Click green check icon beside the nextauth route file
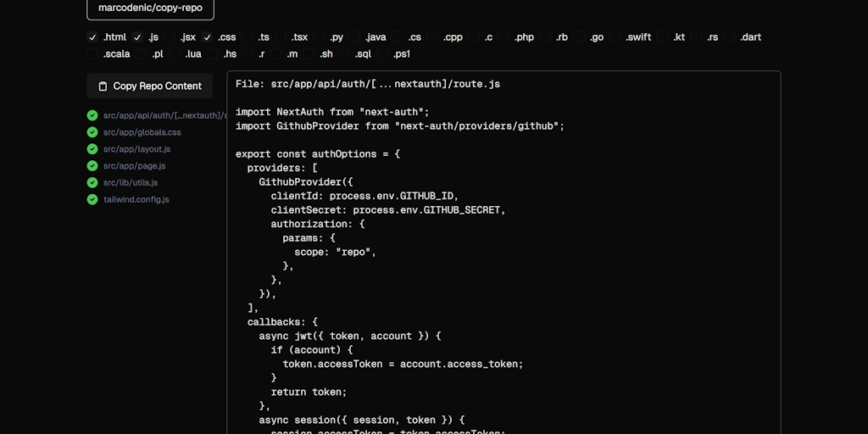 pyautogui.click(x=92, y=115)
